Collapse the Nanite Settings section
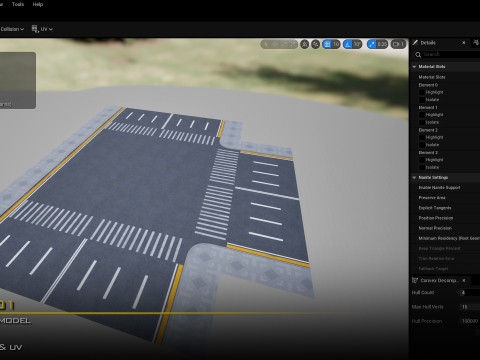Screen dimensions: 480x360 click(414, 178)
